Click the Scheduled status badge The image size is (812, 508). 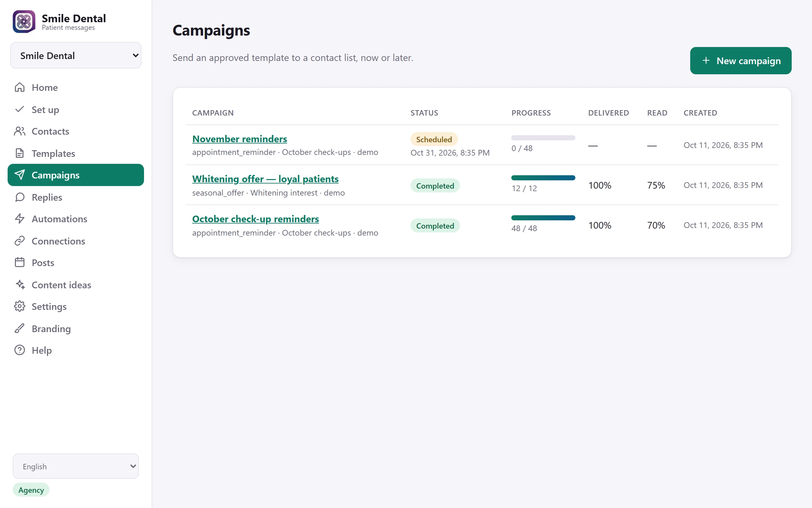434,139
